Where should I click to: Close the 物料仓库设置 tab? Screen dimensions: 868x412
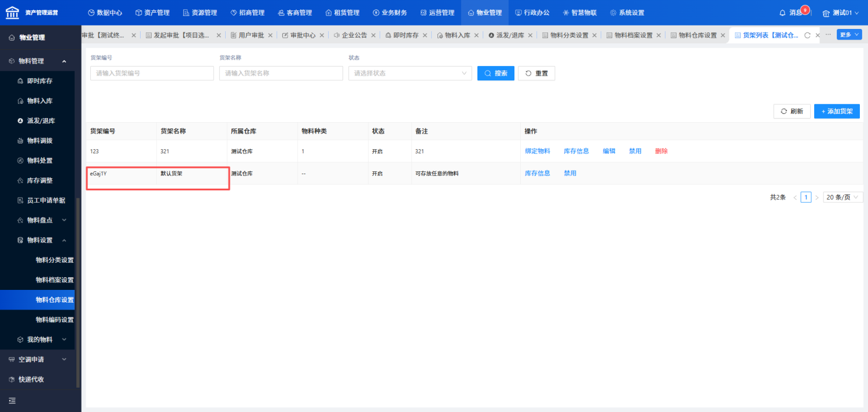pyautogui.click(x=722, y=35)
